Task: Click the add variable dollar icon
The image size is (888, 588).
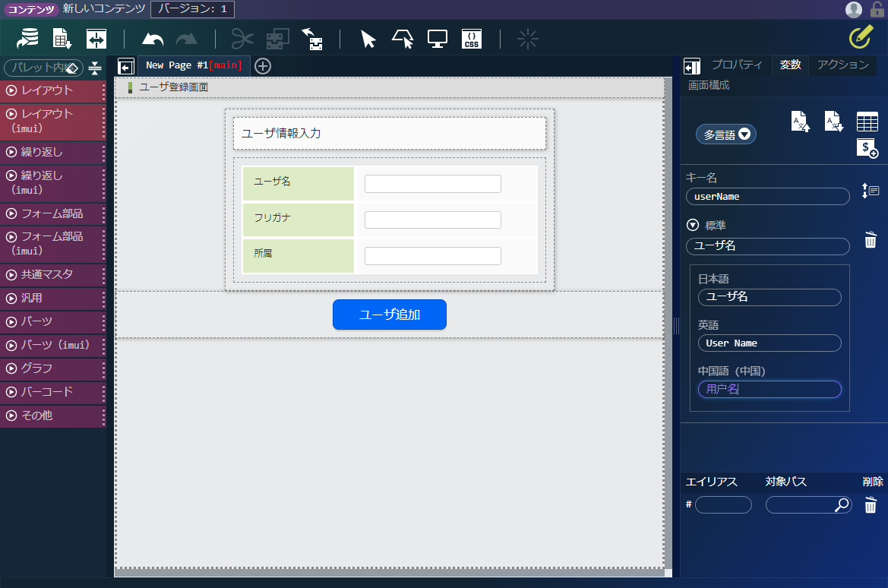Action: pyautogui.click(x=867, y=148)
